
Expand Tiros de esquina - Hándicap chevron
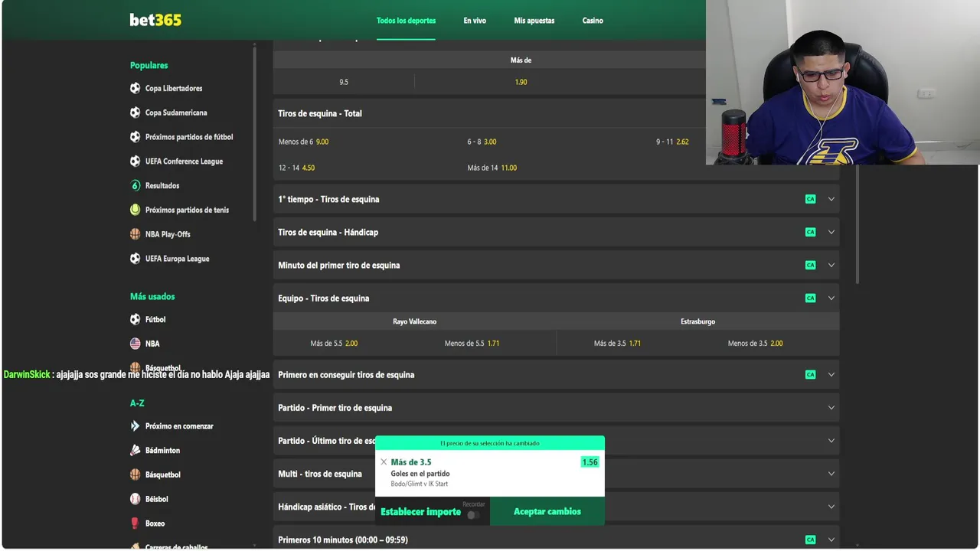coord(831,232)
